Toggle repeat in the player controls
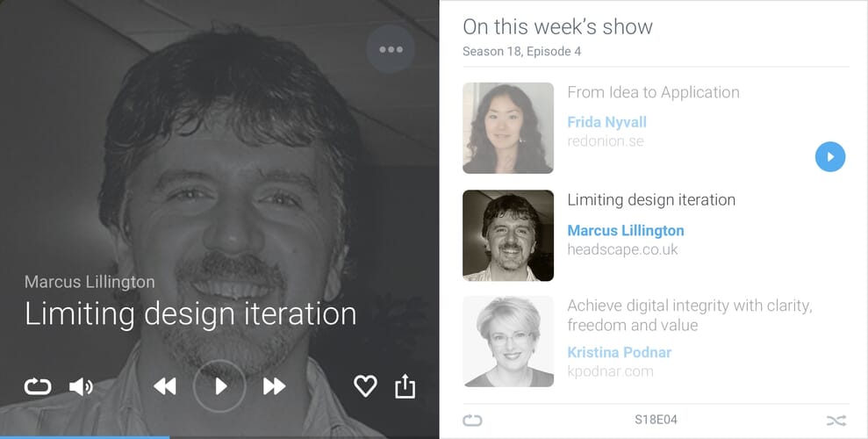 (38, 385)
